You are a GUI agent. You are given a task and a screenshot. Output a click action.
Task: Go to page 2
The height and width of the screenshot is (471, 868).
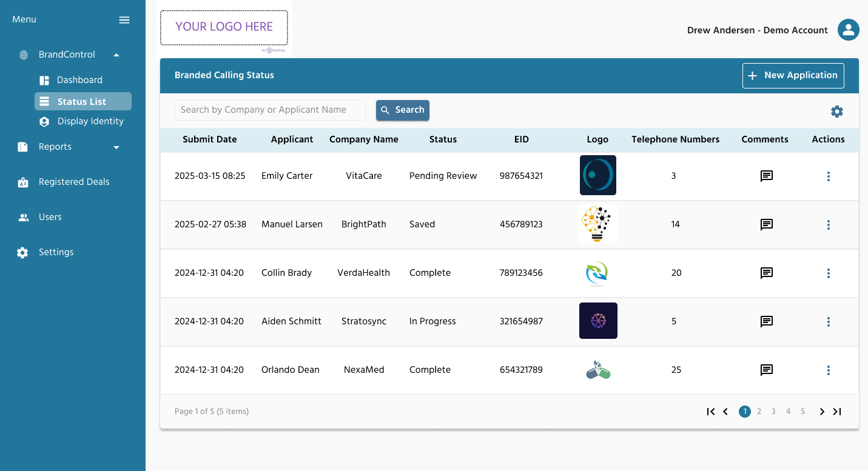coord(759,412)
